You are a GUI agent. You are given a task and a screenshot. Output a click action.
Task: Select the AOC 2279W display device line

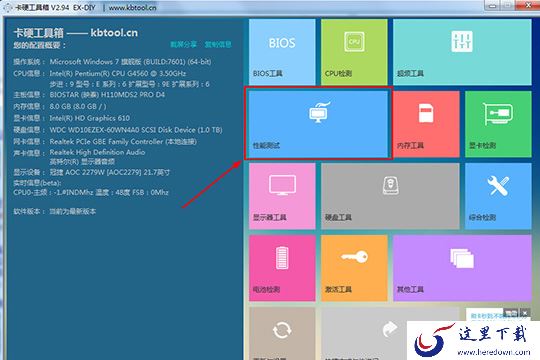pyautogui.click(x=110, y=172)
